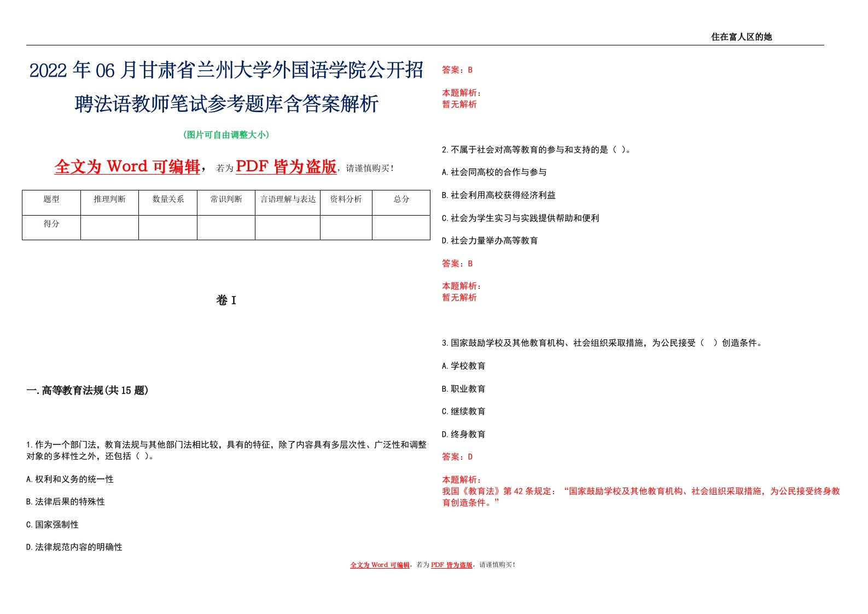The height and width of the screenshot is (614, 868).
Task: Click the 暂无解析 text under question 2's answer
Action: click(x=459, y=297)
